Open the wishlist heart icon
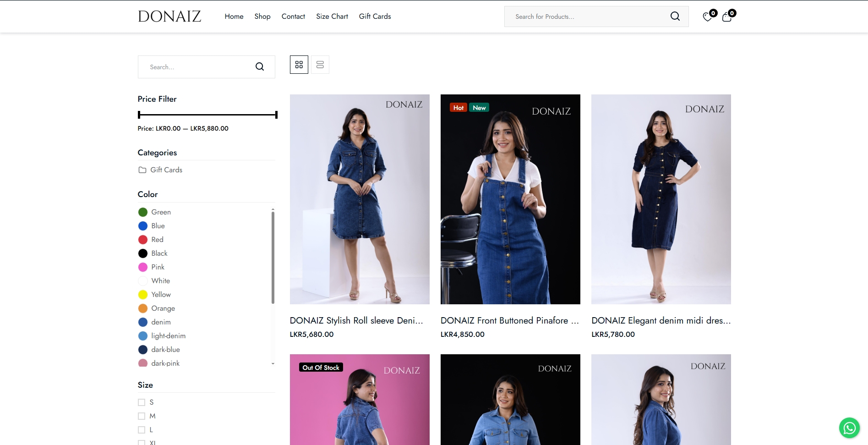 click(x=708, y=17)
